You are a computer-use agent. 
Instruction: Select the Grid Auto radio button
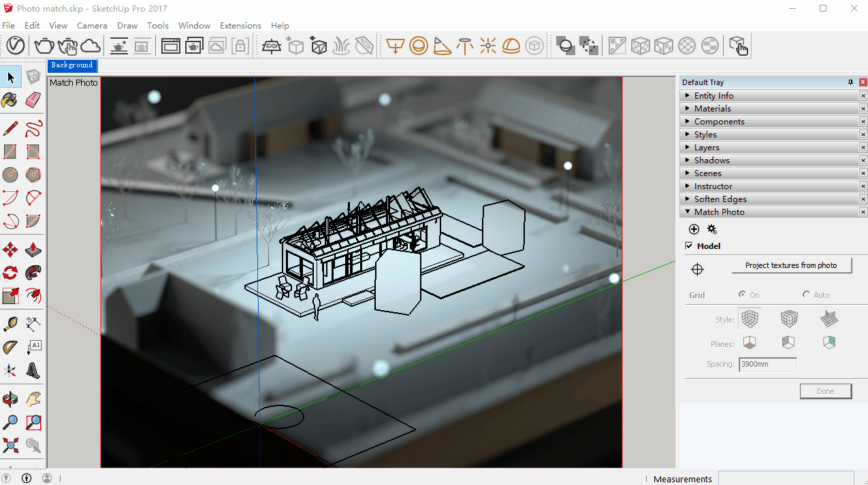[x=806, y=295]
